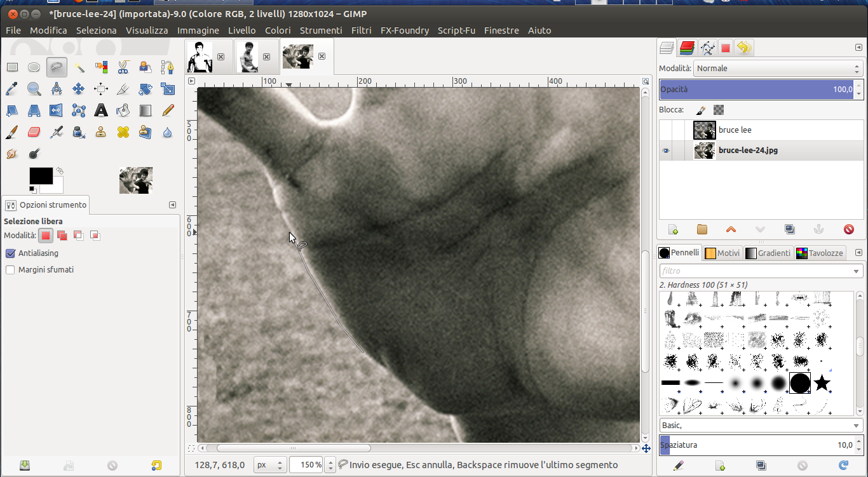868x477 pixels.
Task: Hide the bruce-lee-24.jpg layer via eye icon
Action: [x=666, y=151]
